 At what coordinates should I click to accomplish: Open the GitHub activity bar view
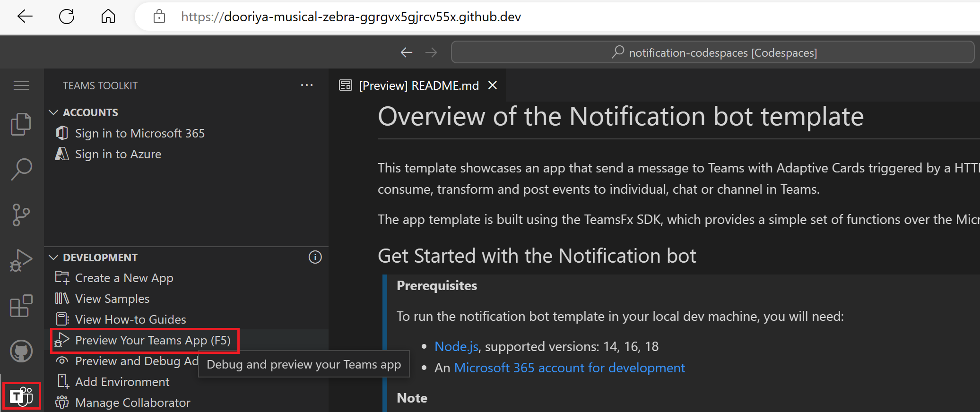coord(21,351)
